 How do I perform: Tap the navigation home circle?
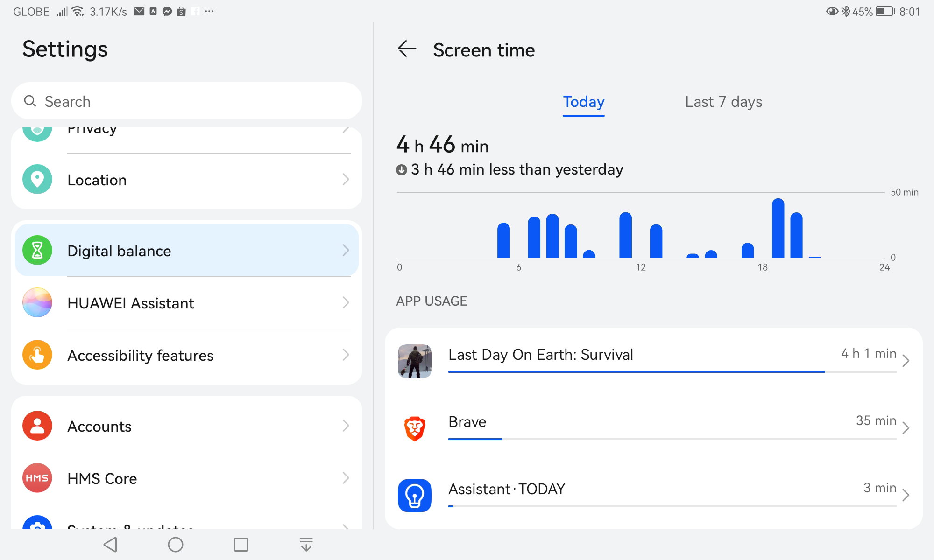(x=176, y=544)
